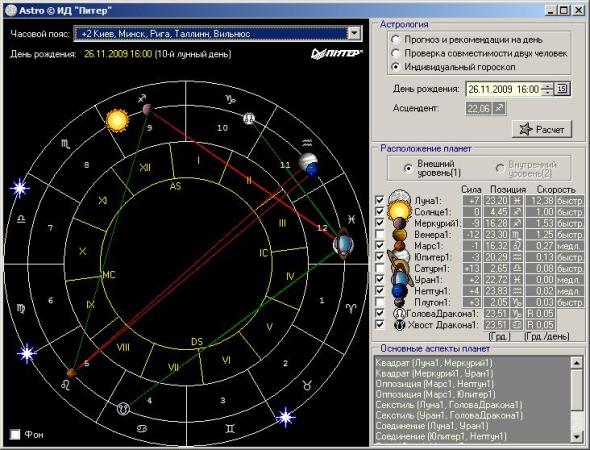
Task: Click the Jupiter-Neptune planets in Aquarius sector
Action: click(x=309, y=164)
